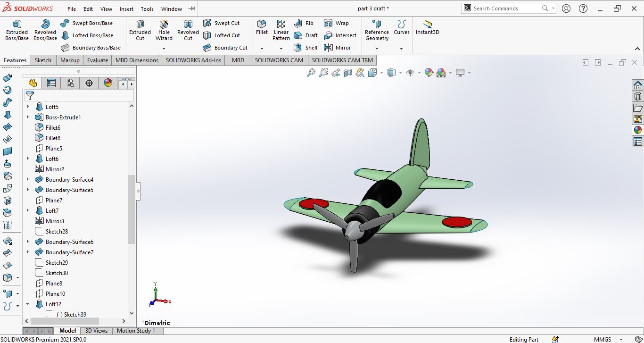Select the Extruded Cut tool
The height and width of the screenshot is (343, 644).
(x=140, y=30)
